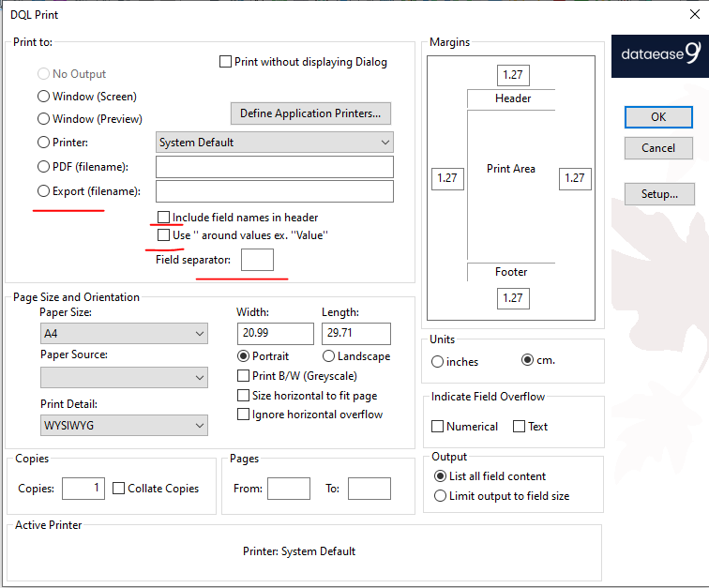This screenshot has width=709, height=588.
Task: Click the Field separator input box
Action: [x=257, y=260]
